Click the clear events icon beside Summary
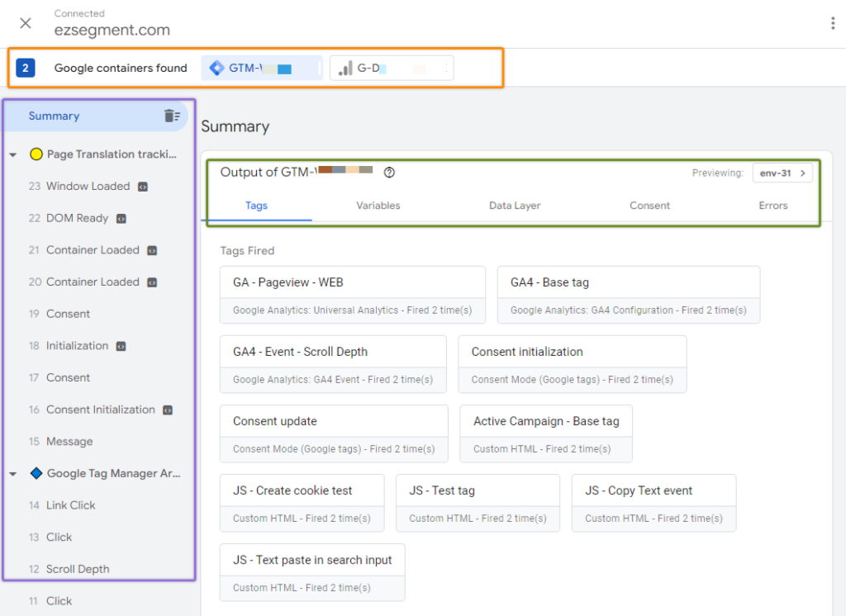846x616 pixels. pos(172,116)
